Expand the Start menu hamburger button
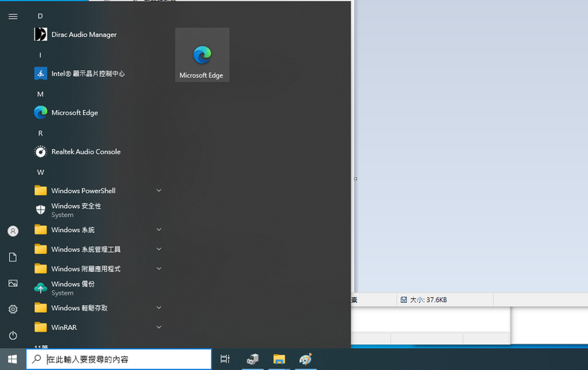Image resolution: width=588 pixels, height=370 pixels. pyautogui.click(x=13, y=17)
